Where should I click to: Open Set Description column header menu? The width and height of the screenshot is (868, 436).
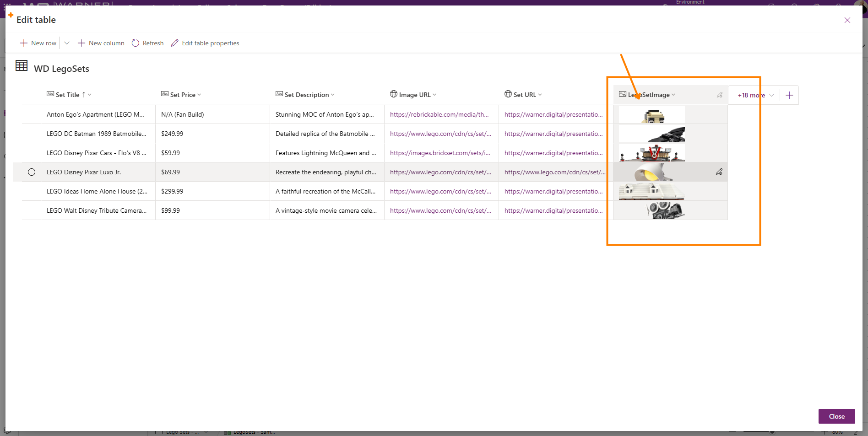point(333,95)
